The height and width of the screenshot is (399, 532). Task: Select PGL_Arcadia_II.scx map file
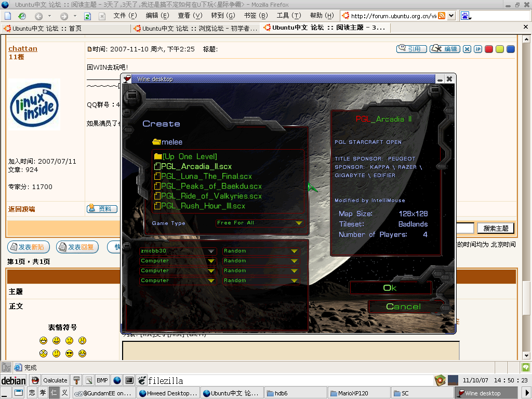pos(193,167)
